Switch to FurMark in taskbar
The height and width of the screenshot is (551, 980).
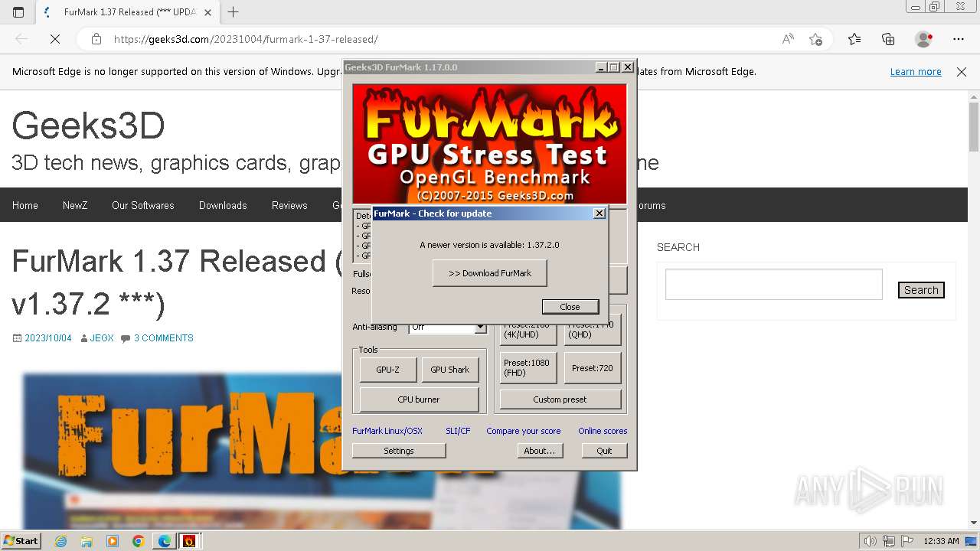pyautogui.click(x=190, y=541)
